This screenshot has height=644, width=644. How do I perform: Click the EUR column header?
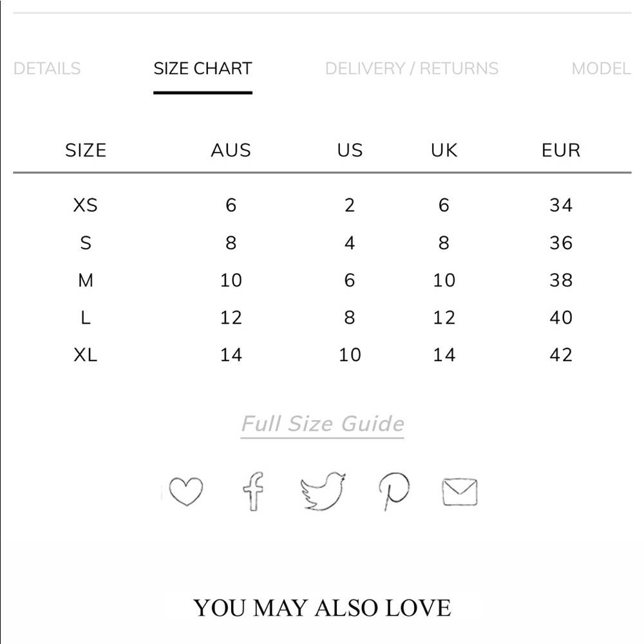point(561,150)
